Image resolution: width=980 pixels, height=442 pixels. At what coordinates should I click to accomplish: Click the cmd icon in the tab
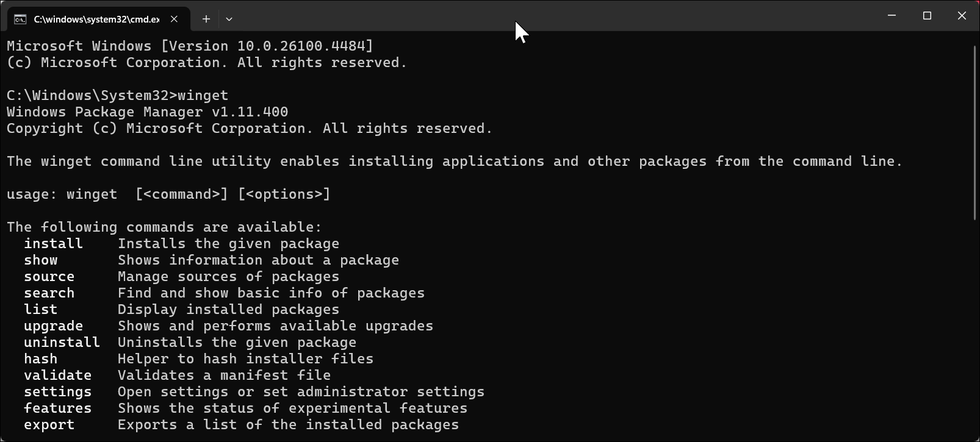click(20, 19)
